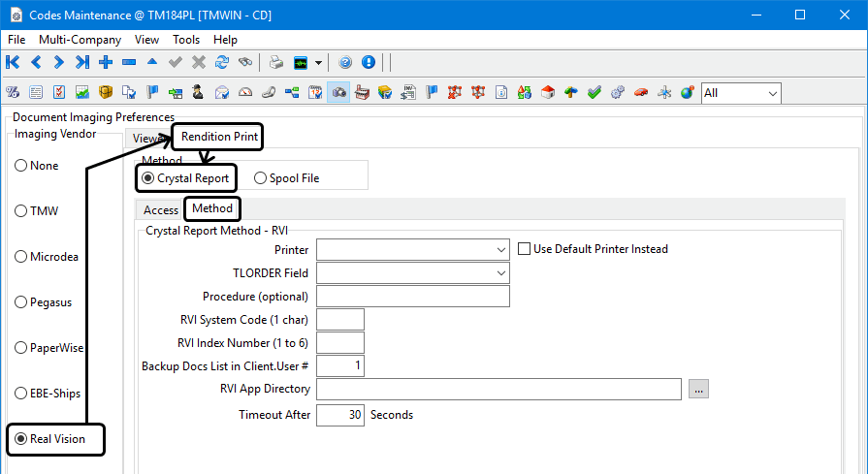This screenshot has height=474, width=868.
Task: Click the RVI App Directory browse button
Action: pyautogui.click(x=699, y=389)
